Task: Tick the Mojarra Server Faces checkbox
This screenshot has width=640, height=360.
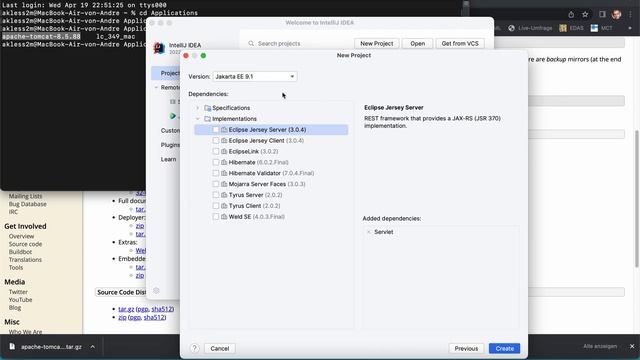Action: coord(216,184)
